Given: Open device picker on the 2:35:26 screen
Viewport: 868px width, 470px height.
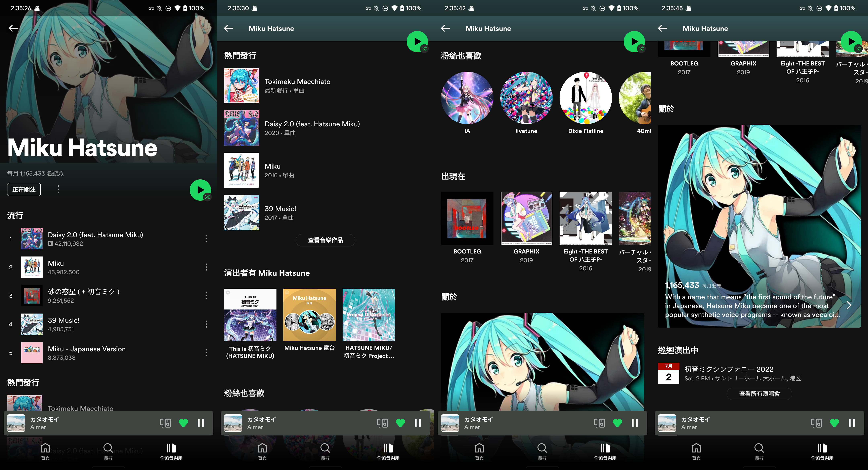Looking at the screenshot, I should [x=165, y=423].
